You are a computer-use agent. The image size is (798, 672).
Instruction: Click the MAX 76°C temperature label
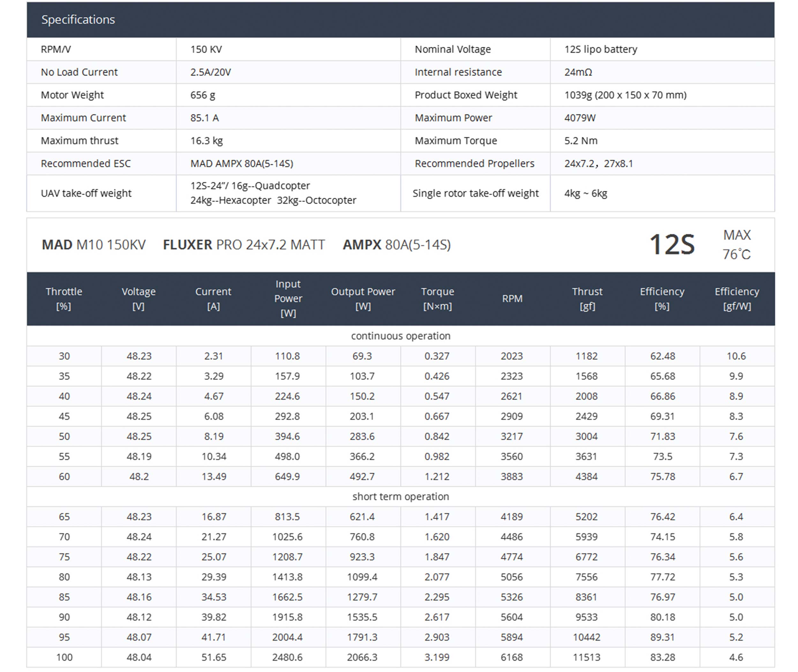(x=737, y=244)
